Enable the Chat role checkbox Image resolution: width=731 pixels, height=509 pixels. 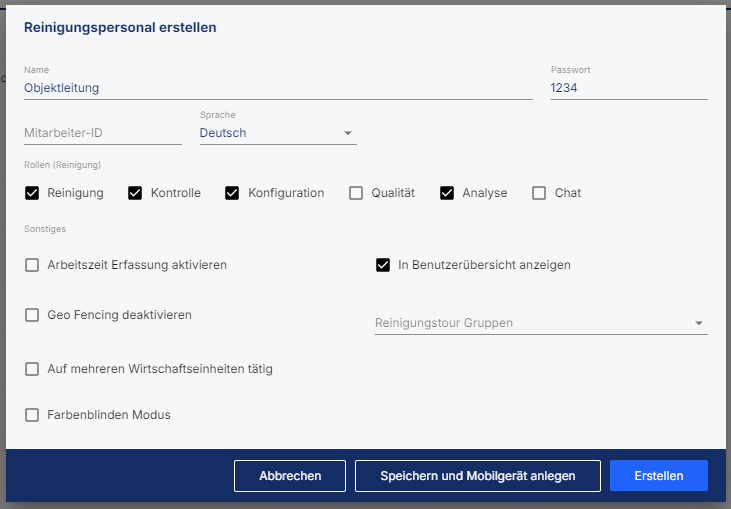(x=539, y=193)
